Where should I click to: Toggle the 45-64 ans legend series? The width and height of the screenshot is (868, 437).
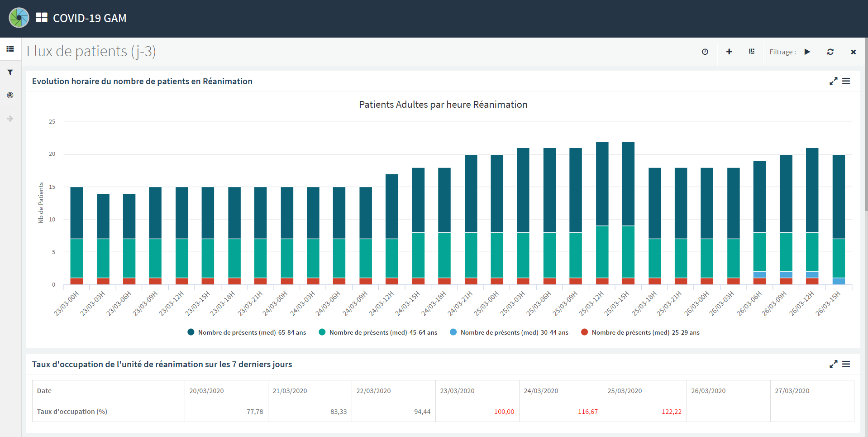click(378, 332)
